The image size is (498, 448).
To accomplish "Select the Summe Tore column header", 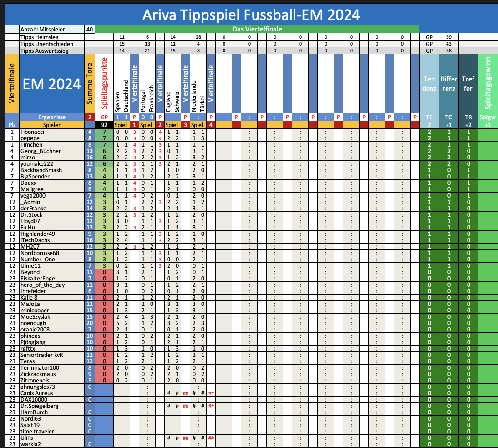I will click(x=89, y=84).
